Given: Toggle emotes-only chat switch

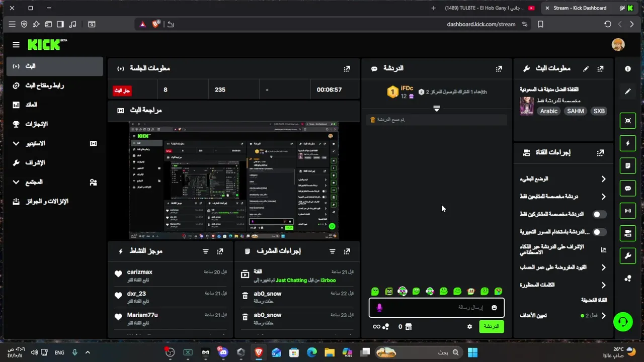Looking at the screenshot, I should point(599,232).
